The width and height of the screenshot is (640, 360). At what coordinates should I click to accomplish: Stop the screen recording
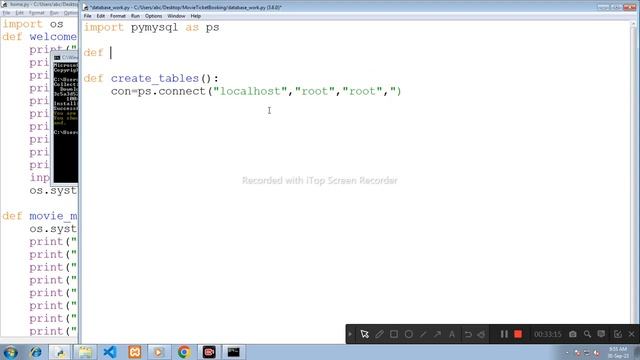click(518, 334)
